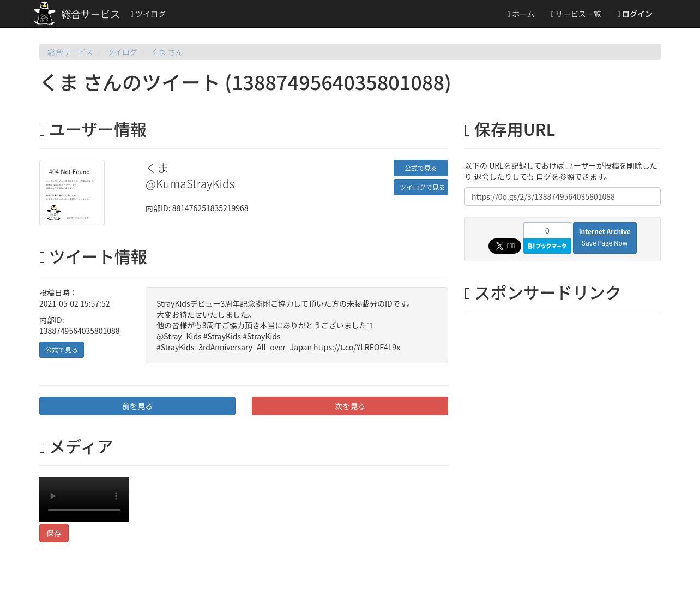Click the saved URL input field

(x=563, y=196)
